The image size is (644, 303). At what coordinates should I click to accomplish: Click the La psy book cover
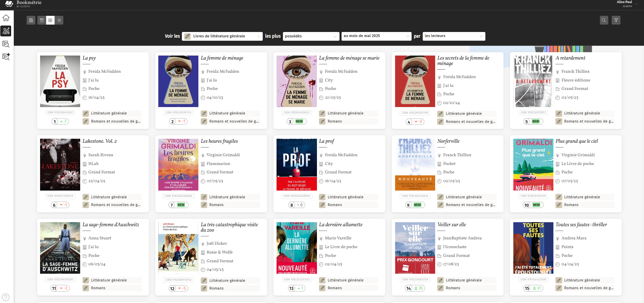(60, 81)
